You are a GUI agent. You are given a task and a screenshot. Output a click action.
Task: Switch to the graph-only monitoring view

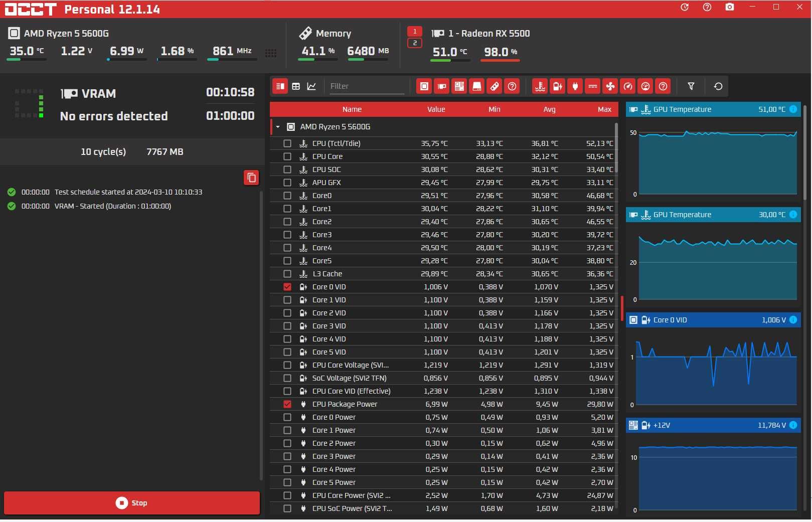[x=311, y=86]
